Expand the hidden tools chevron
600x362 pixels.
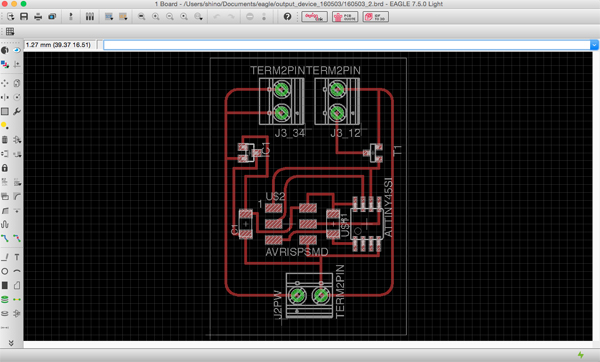click(x=11, y=343)
